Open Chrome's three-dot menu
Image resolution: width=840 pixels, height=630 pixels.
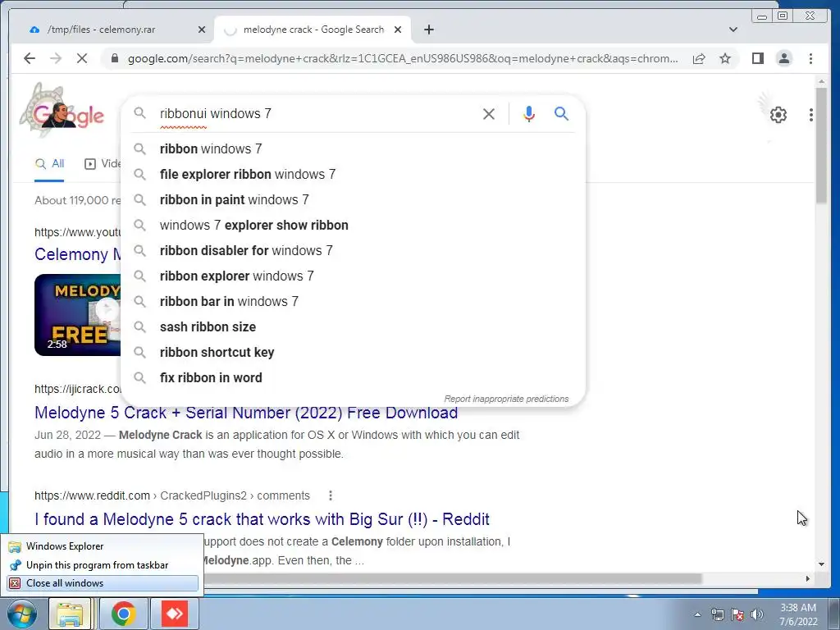pyautogui.click(x=810, y=58)
